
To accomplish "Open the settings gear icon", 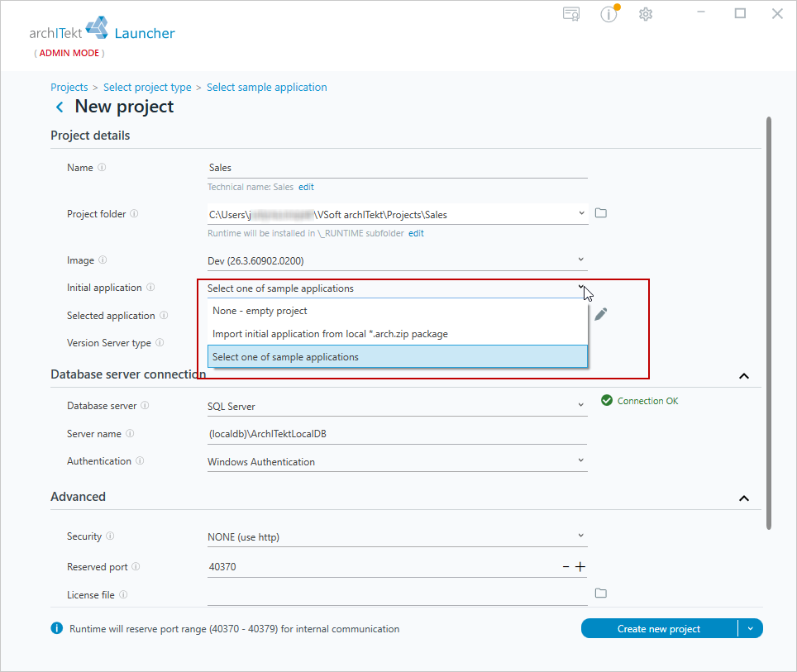I will [x=646, y=14].
